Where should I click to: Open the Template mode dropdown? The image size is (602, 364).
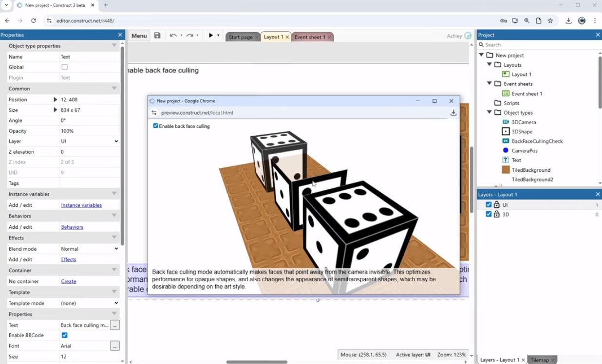pos(90,303)
